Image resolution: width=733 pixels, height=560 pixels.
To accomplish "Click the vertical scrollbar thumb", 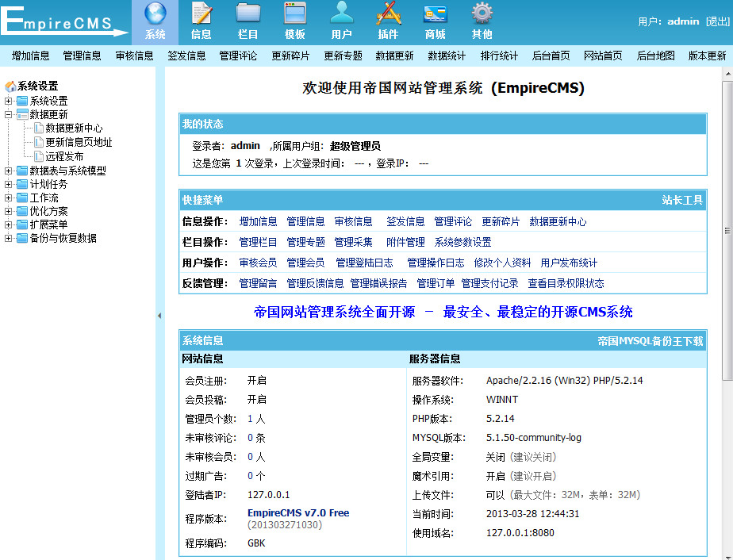I will 727,231.
